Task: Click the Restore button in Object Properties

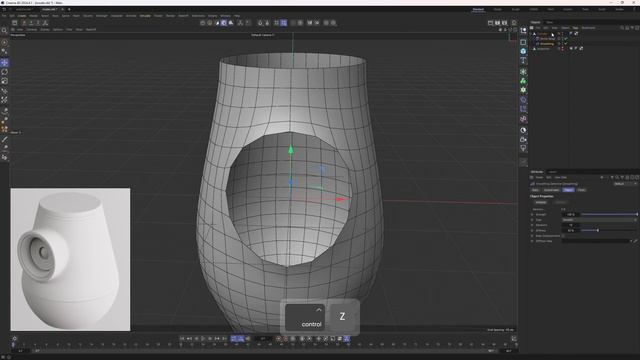Action: click(x=560, y=202)
